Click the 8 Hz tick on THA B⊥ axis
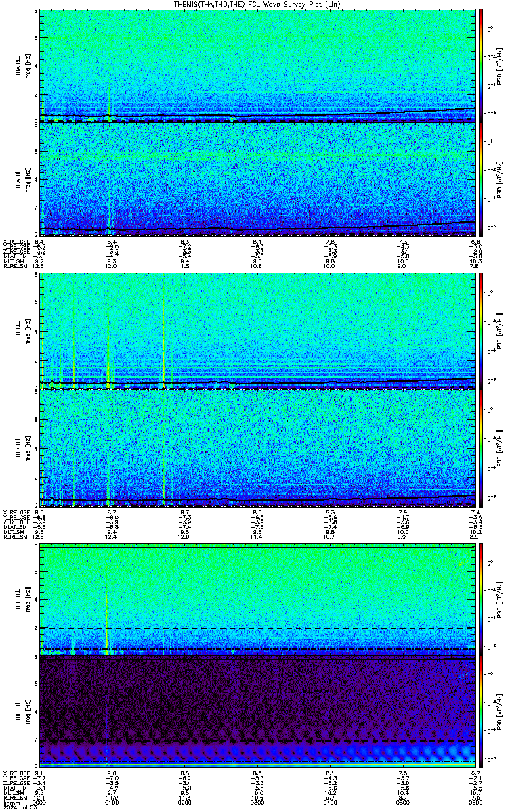Screen dimensions: 508x812 point(35,12)
